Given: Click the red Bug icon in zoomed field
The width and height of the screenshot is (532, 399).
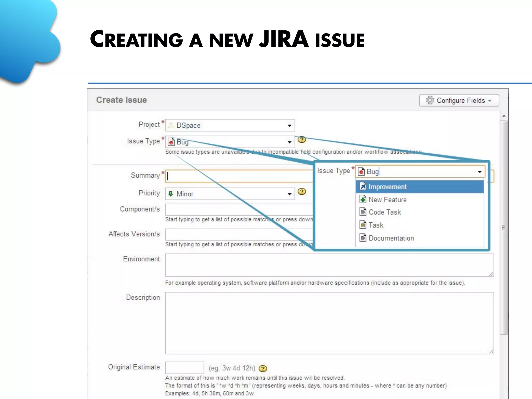Looking at the screenshot, I should pyautogui.click(x=361, y=171).
